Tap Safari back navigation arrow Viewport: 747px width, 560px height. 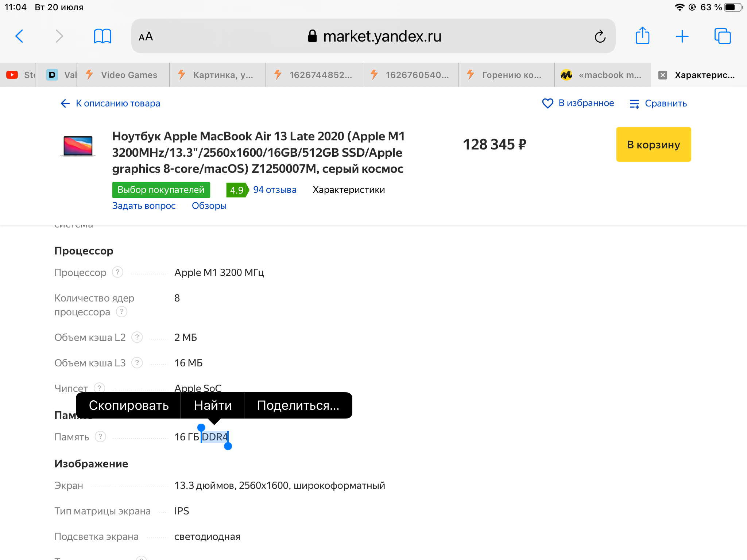point(20,36)
